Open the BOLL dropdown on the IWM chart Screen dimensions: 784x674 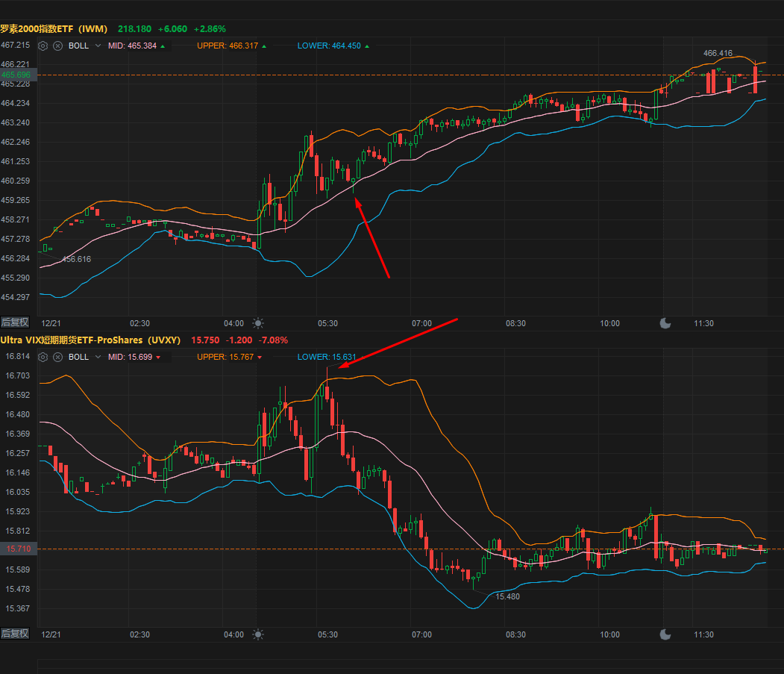click(97, 46)
